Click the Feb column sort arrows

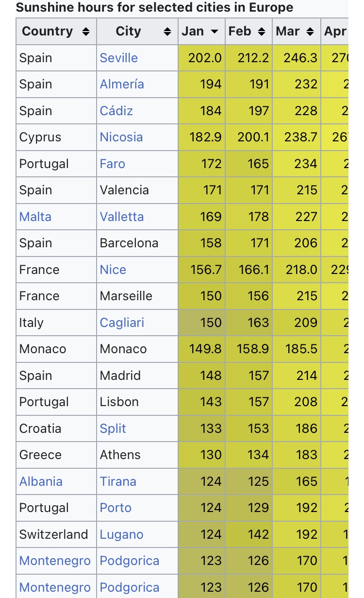[x=262, y=32]
